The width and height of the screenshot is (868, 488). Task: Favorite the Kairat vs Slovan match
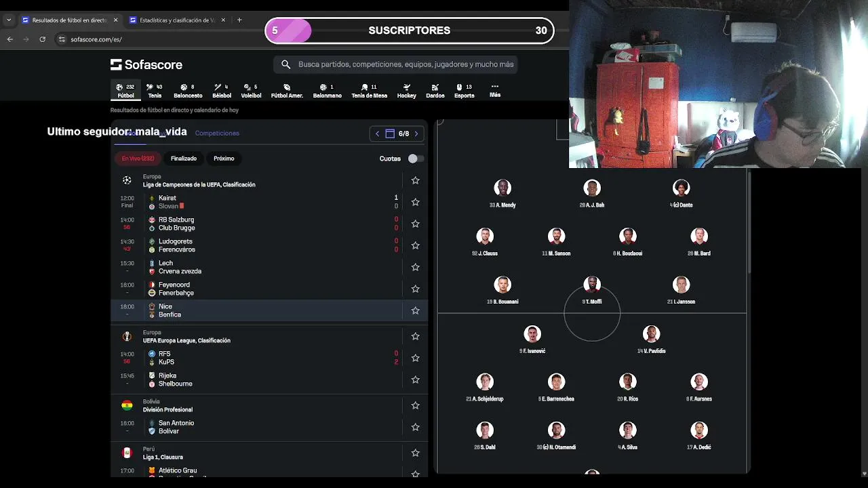(416, 202)
